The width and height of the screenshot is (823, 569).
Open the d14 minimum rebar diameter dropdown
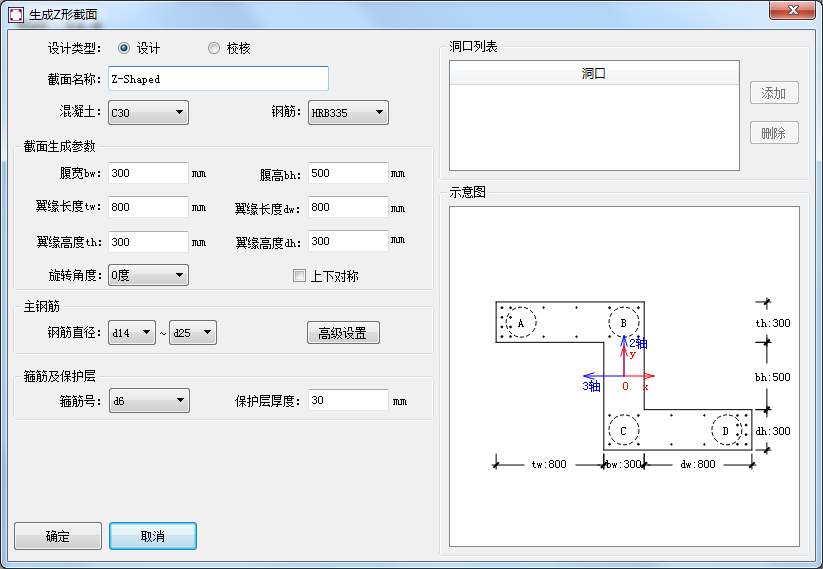point(131,333)
